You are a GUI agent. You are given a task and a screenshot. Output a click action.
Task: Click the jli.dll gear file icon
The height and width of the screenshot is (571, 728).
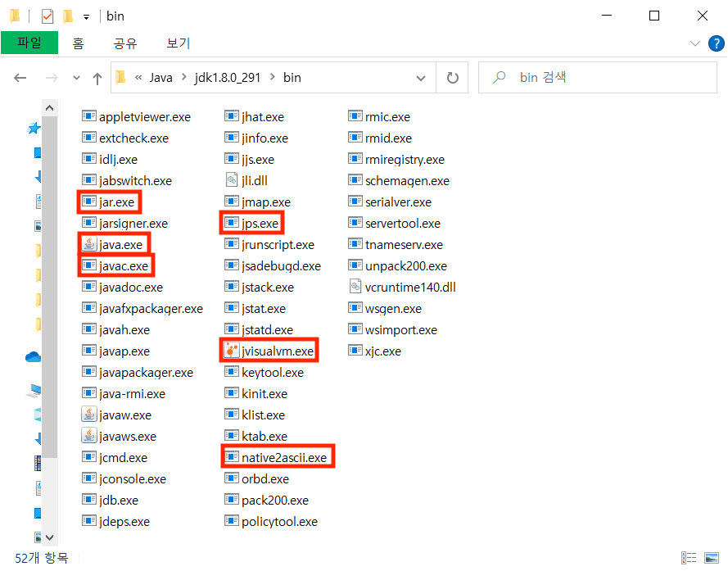pyautogui.click(x=231, y=180)
